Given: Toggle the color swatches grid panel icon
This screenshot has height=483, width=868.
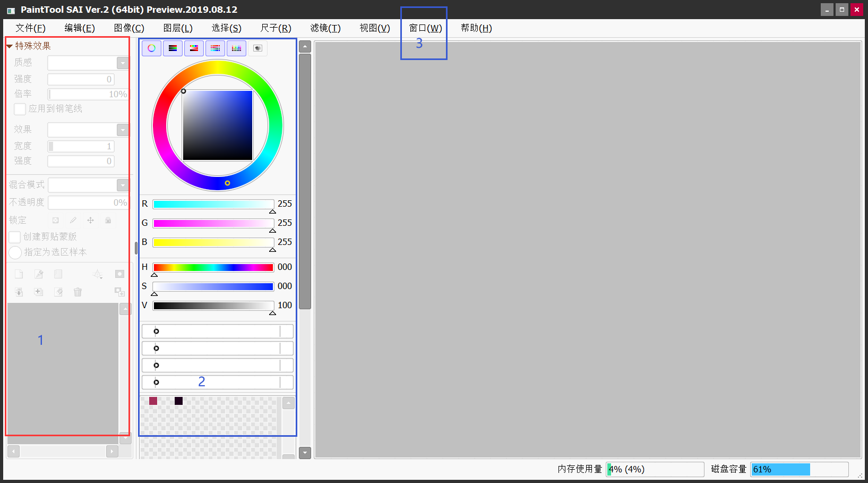Looking at the screenshot, I should tap(236, 48).
